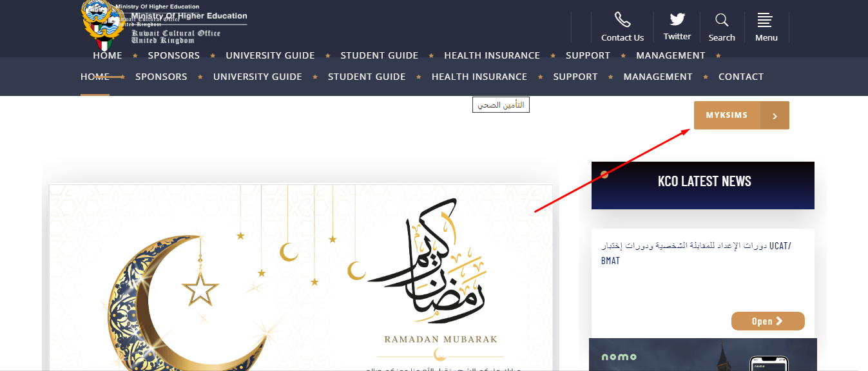Expand the SPONSORS menu in lower nav bar

coord(161,77)
